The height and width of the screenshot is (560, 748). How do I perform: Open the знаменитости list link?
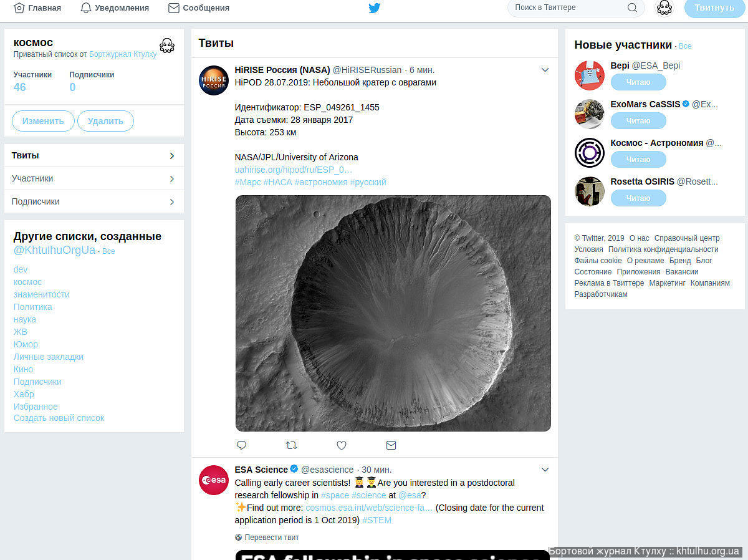click(42, 294)
